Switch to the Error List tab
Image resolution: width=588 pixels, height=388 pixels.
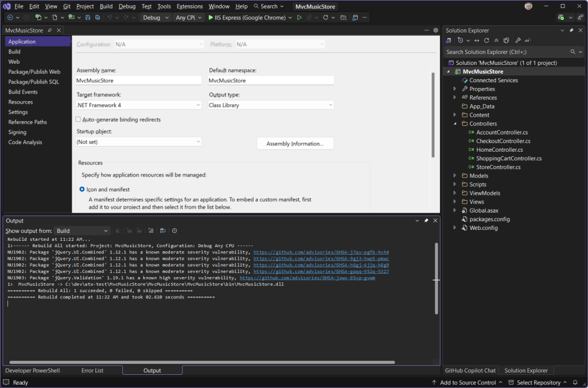92,370
